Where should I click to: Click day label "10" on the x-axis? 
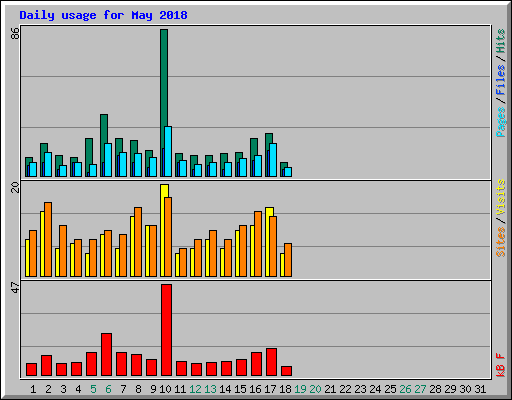click(x=165, y=389)
